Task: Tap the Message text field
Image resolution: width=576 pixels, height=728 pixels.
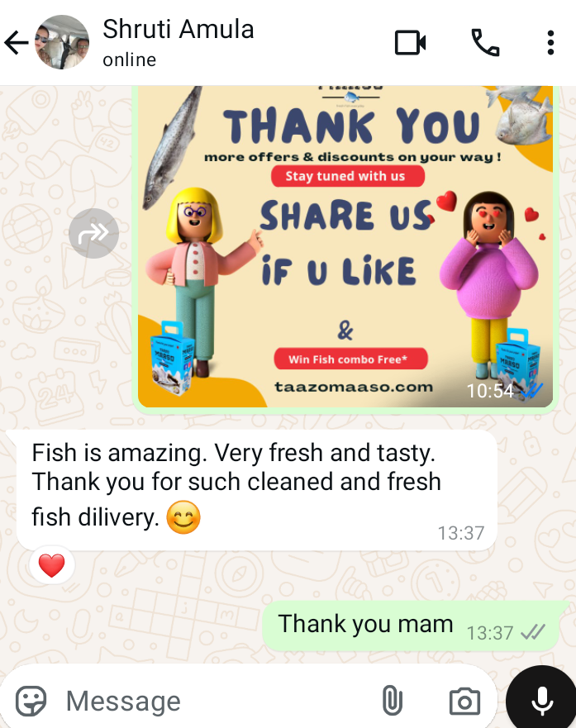Action: (218, 701)
